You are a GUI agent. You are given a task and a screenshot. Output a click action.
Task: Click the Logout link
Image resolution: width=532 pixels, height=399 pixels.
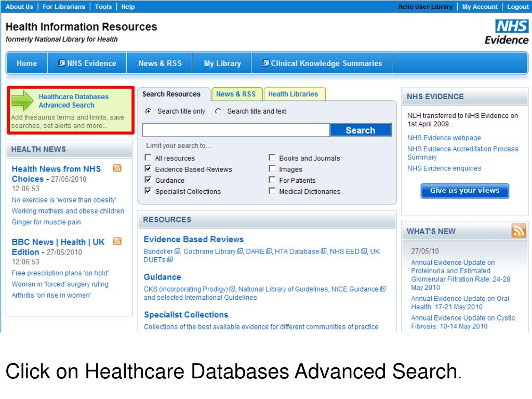(x=518, y=7)
